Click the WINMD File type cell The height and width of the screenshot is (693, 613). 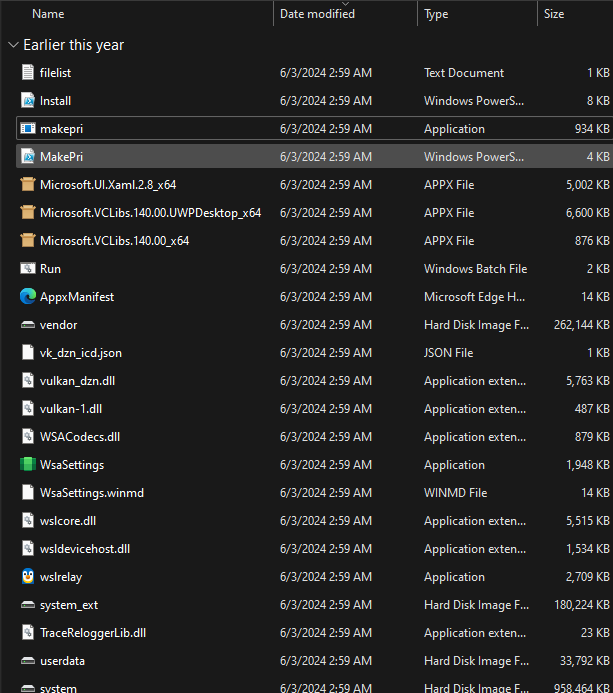(x=456, y=493)
